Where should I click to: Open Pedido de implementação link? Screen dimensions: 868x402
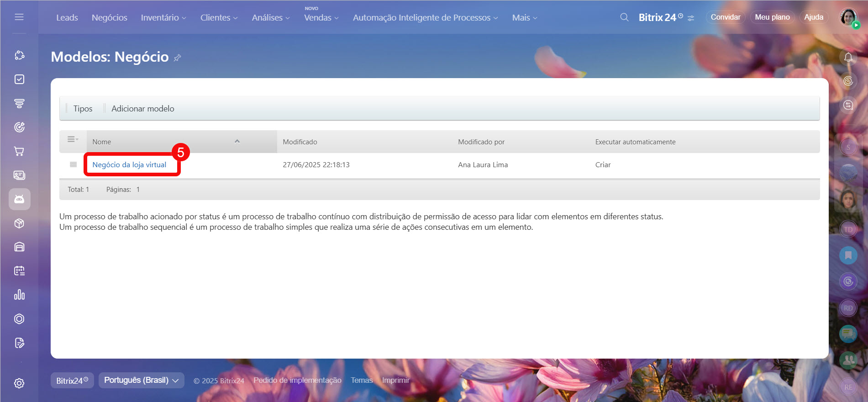(x=297, y=380)
